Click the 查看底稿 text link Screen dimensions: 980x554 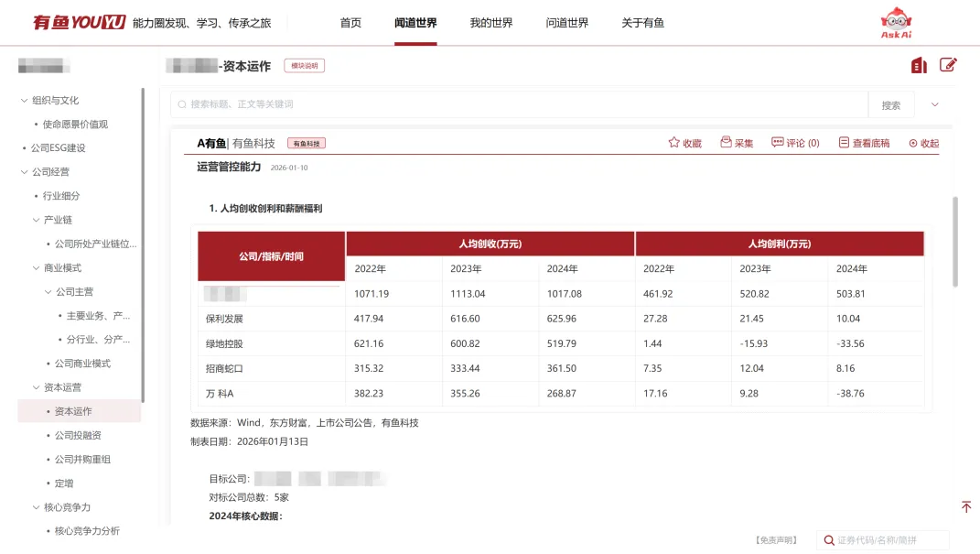pyautogui.click(x=871, y=143)
